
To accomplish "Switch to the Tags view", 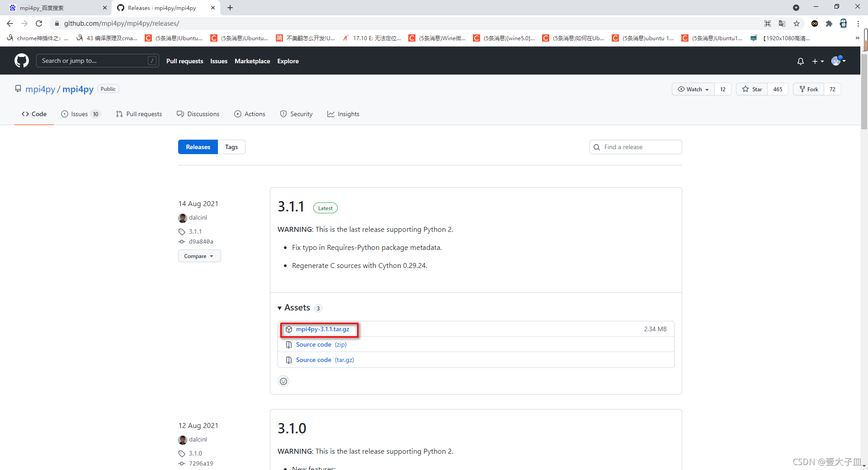I will 231,147.
